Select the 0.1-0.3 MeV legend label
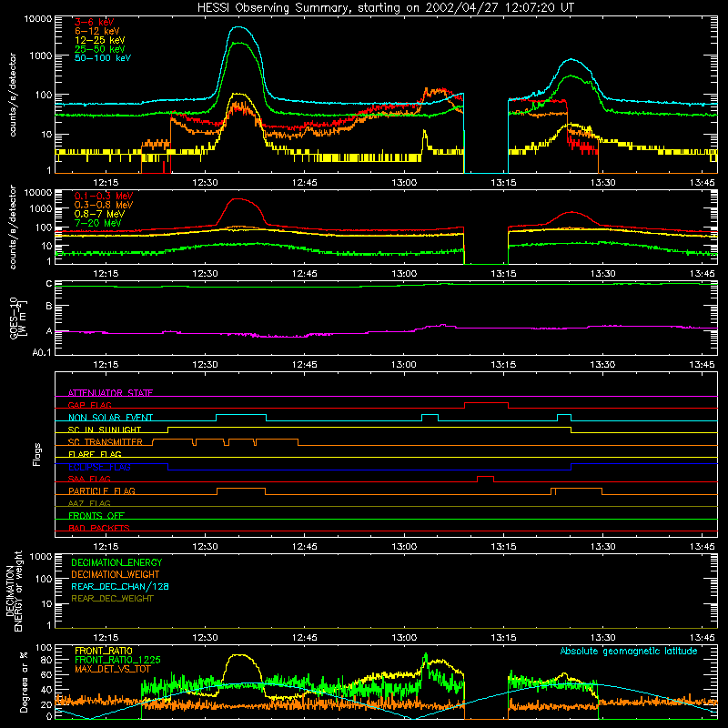Image resolution: width=728 pixels, height=728 pixels. [x=104, y=196]
